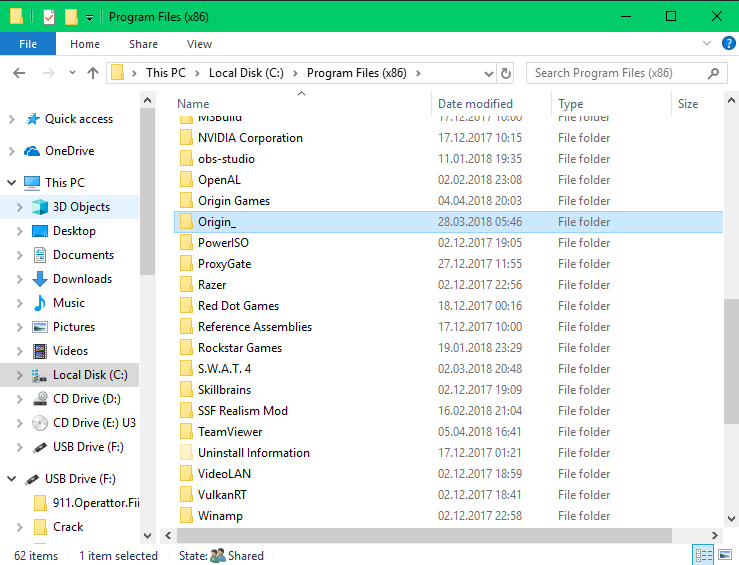Select the CD Drive (D:) icon
The image size is (739, 565).
pyautogui.click(x=40, y=399)
